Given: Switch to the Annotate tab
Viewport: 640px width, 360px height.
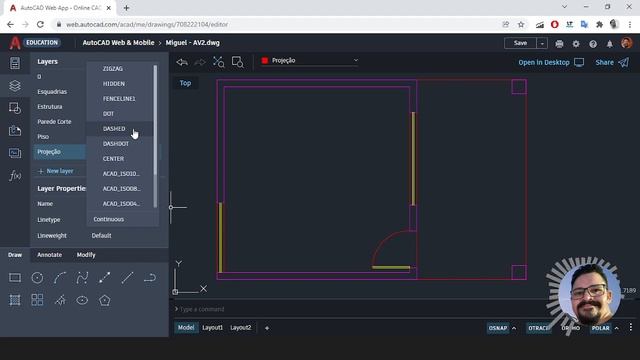Looking at the screenshot, I should (x=49, y=255).
